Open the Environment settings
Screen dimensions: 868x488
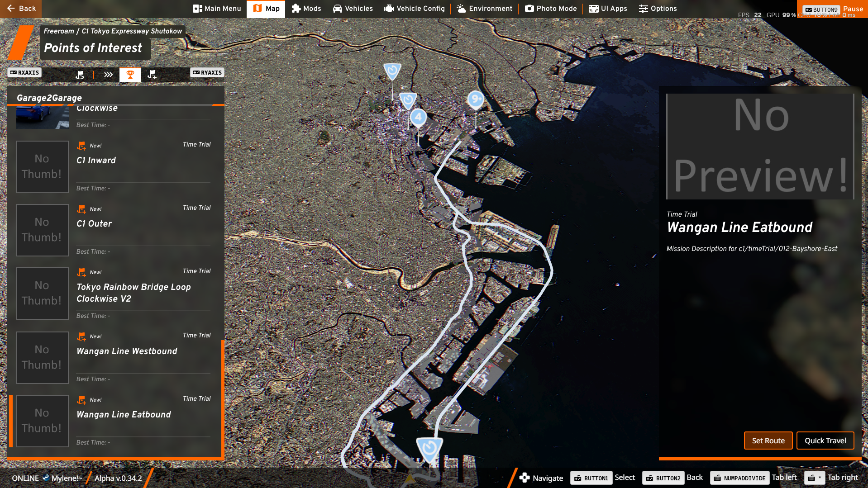485,9
